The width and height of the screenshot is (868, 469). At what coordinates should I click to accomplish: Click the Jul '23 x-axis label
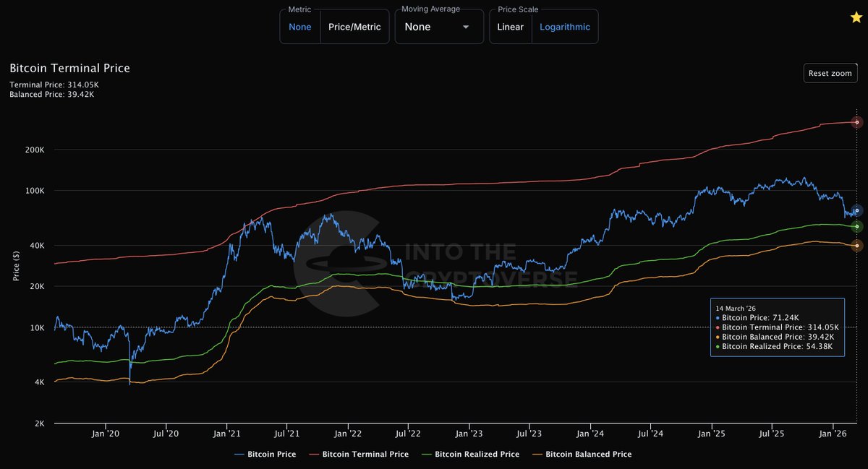click(529, 434)
